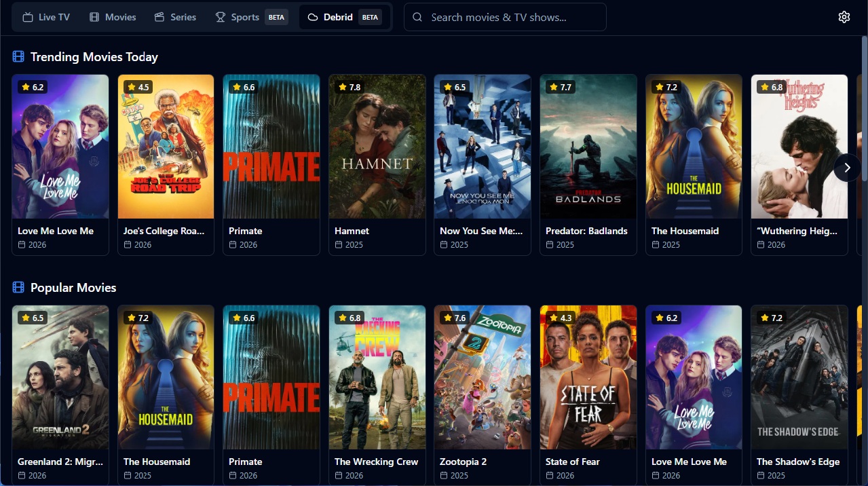The image size is (868, 486).
Task: Click the magnifier icon in the search bar
Action: point(417,17)
